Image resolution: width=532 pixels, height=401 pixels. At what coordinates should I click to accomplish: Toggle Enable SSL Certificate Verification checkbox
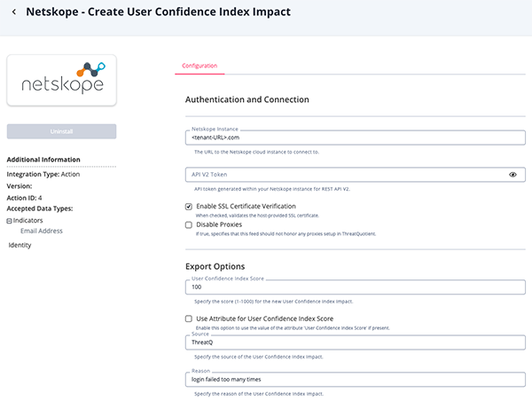tap(189, 207)
